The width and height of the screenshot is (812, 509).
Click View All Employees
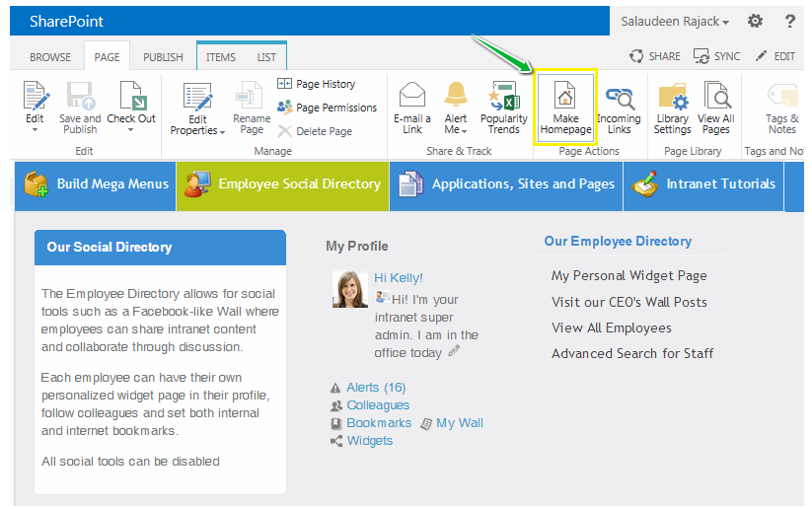click(612, 327)
